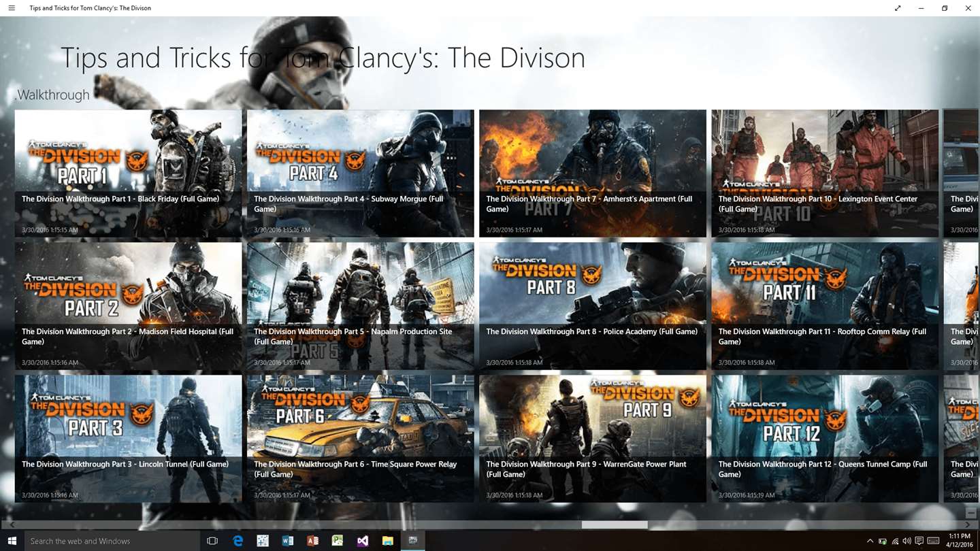Open Part 12 - Queens Tunnel Camp card
Viewport: 980px width, 551px height.
click(x=825, y=439)
